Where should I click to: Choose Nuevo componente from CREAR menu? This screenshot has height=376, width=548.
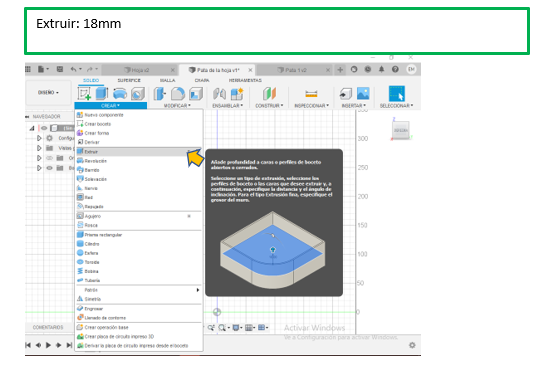click(x=139, y=115)
